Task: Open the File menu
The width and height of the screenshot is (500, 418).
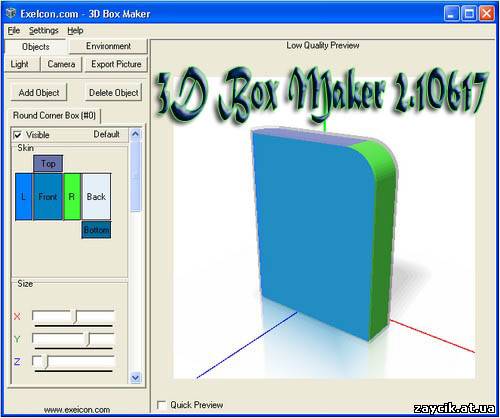Action: click(14, 31)
